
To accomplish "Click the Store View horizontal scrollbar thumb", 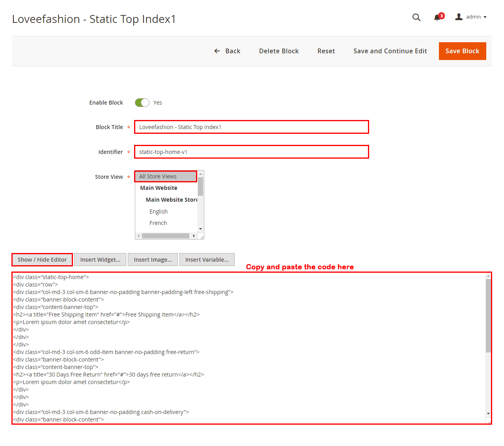I will point(166,236).
